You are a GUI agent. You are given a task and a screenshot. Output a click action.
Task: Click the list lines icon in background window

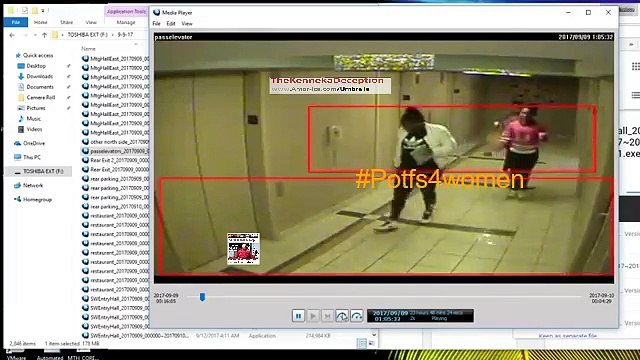(636, 95)
